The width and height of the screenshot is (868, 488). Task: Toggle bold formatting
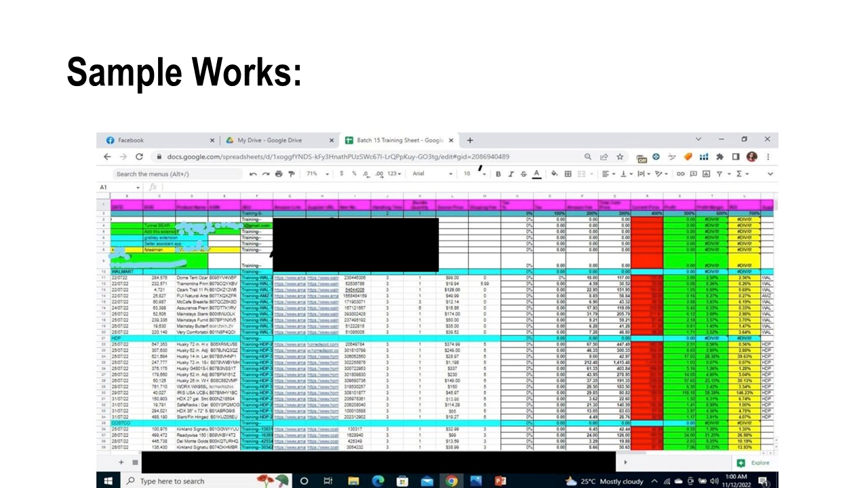(x=498, y=174)
